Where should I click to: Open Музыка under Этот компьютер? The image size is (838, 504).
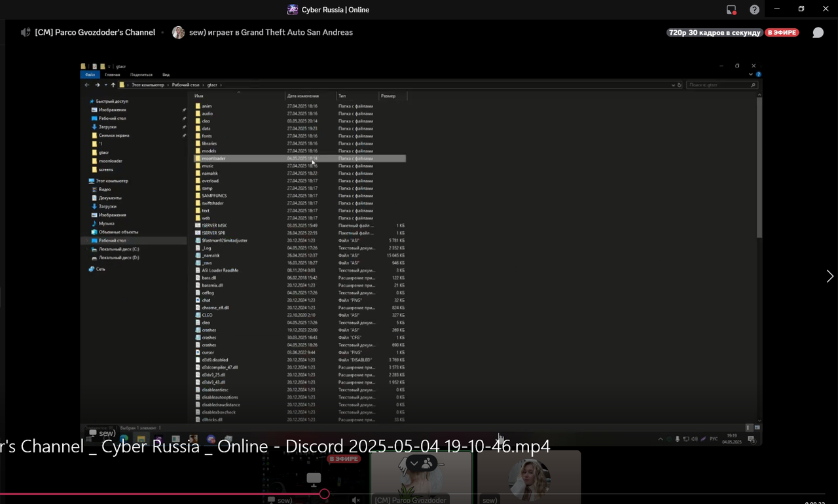pyautogui.click(x=107, y=223)
